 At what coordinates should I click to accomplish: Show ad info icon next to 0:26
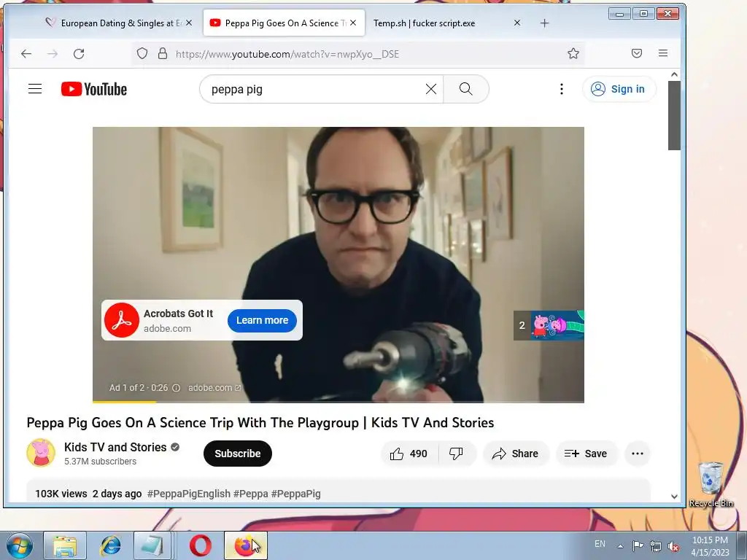(x=177, y=388)
